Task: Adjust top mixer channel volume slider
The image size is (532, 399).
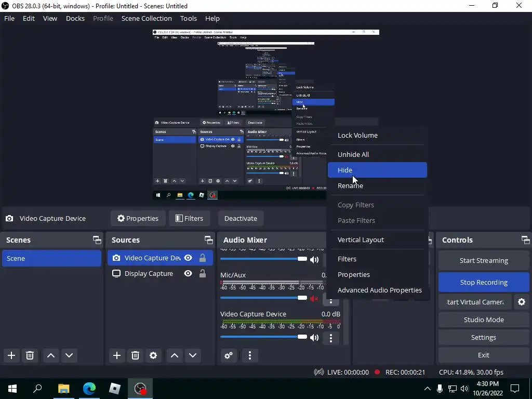Action: 263,259
